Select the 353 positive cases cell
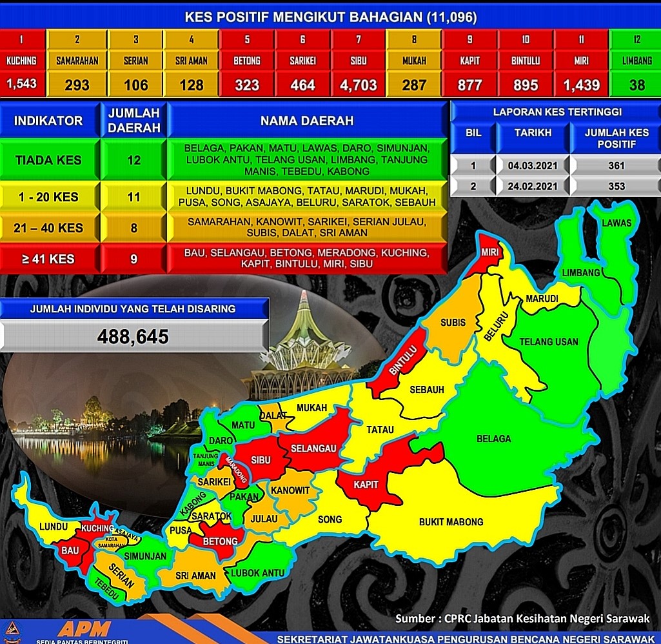This screenshot has width=661, height=644. (x=616, y=186)
